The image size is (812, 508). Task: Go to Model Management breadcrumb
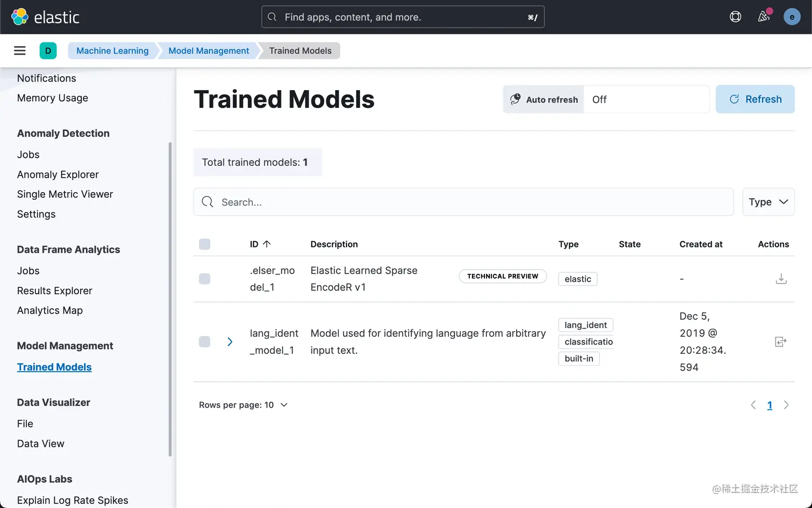click(209, 50)
